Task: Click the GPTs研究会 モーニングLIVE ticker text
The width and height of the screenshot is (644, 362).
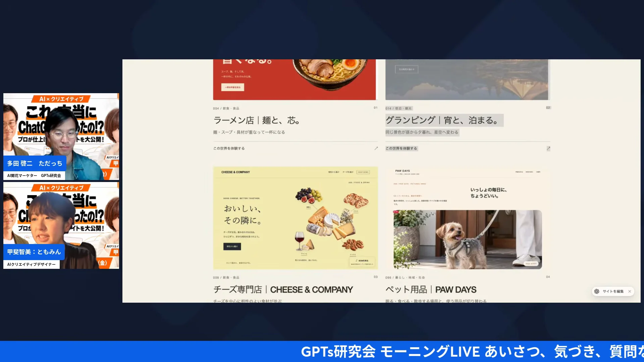Action: tap(472, 352)
